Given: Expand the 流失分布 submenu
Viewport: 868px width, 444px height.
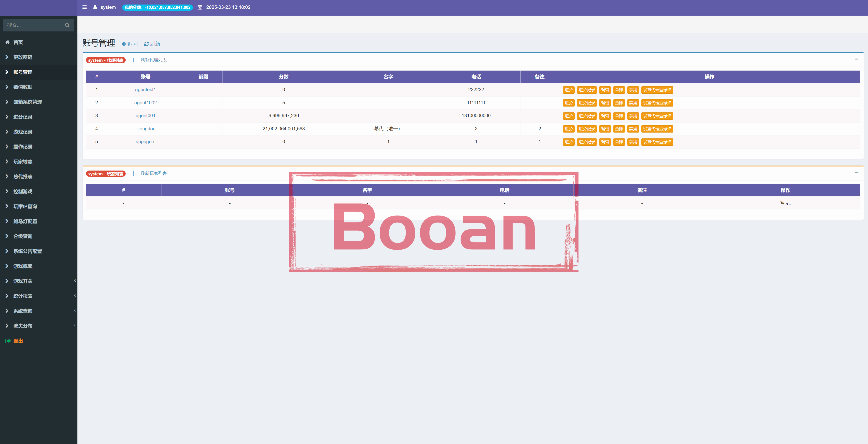Looking at the screenshot, I should point(23,326).
